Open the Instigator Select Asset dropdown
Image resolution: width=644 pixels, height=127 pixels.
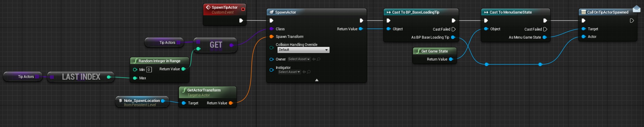coord(289,72)
